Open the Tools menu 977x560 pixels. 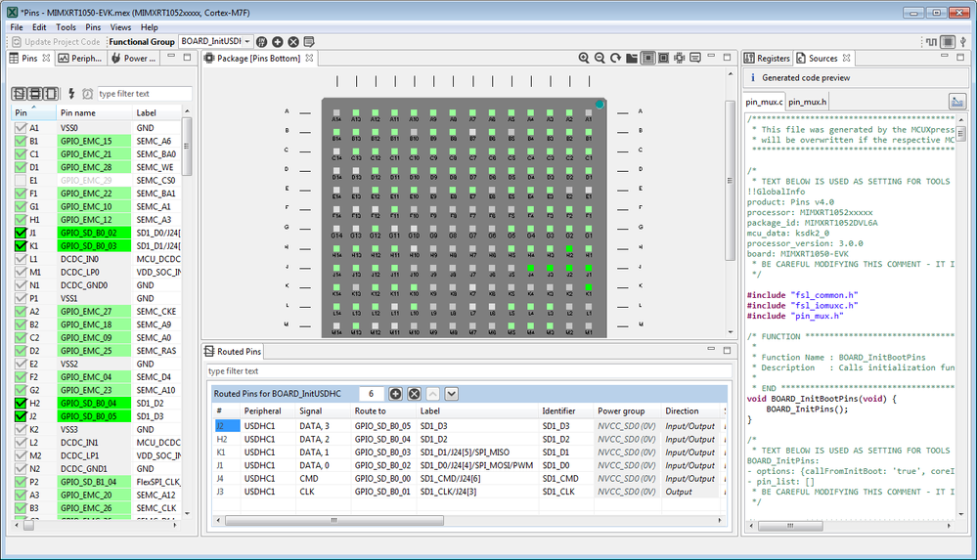[66, 27]
